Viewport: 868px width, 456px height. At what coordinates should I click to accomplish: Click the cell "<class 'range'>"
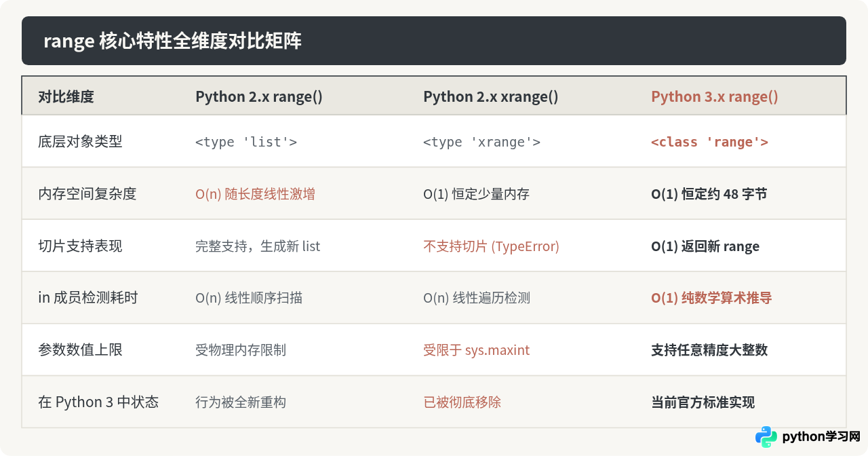709,142
